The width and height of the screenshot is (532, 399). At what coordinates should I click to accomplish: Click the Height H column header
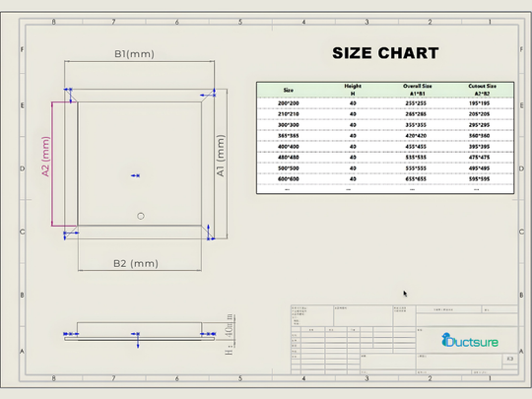coord(353,90)
